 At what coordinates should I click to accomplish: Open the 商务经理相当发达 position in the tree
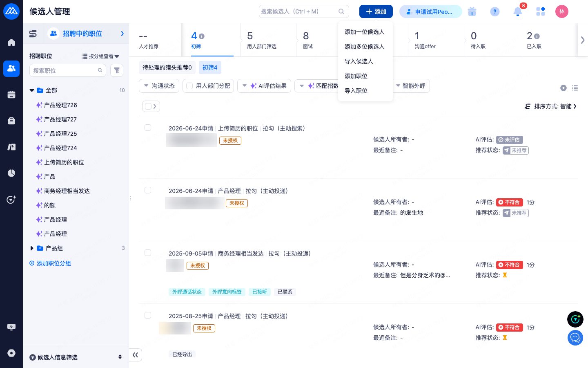coord(67,191)
